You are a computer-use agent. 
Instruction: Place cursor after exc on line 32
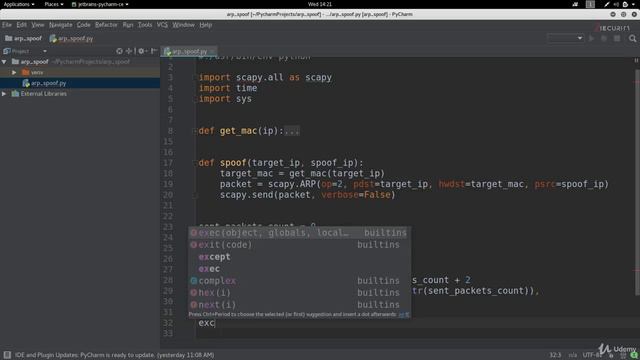coord(215,323)
